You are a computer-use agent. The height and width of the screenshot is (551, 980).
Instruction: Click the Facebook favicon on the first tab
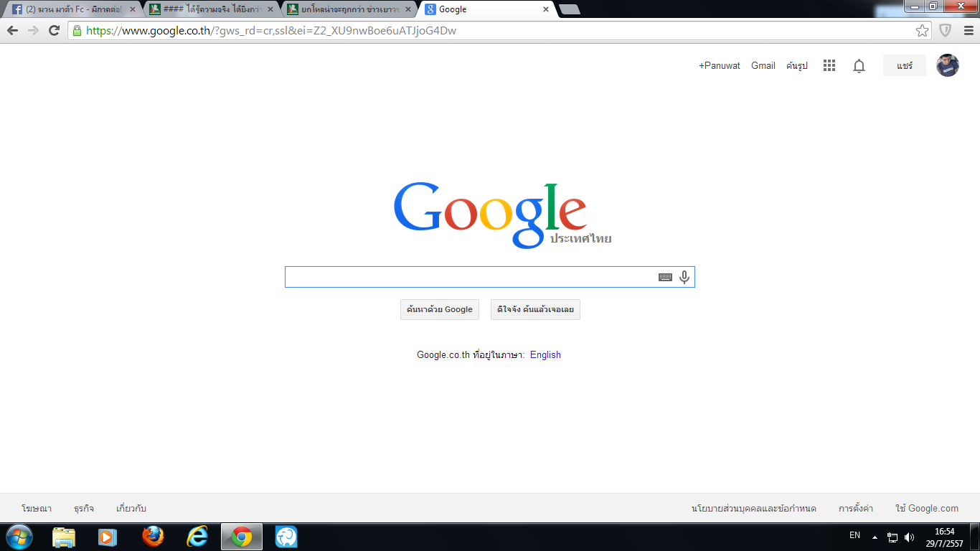17,10
